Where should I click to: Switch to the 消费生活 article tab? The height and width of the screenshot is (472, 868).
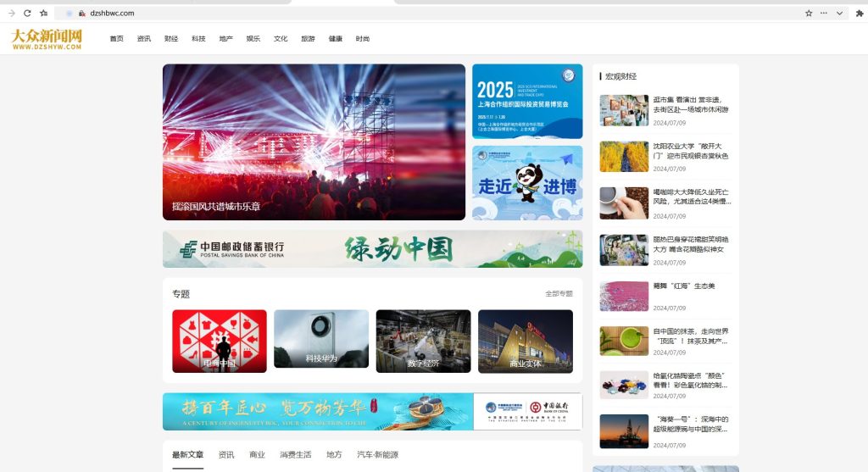[x=296, y=455]
